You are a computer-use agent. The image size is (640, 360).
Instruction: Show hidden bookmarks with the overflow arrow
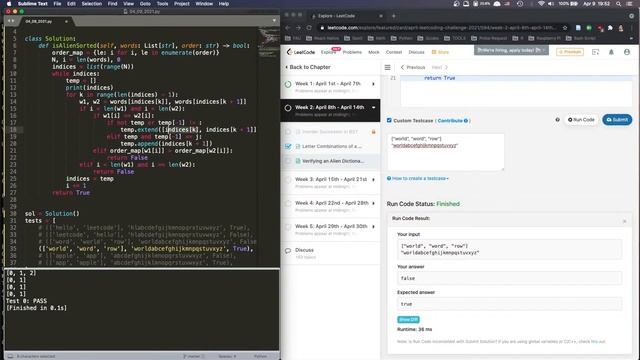631,38
